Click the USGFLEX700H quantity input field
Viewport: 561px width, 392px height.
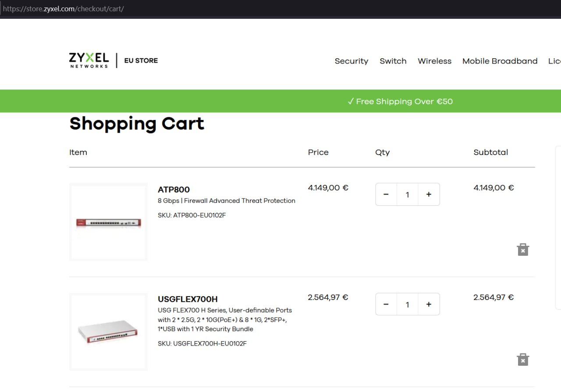coord(408,304)
